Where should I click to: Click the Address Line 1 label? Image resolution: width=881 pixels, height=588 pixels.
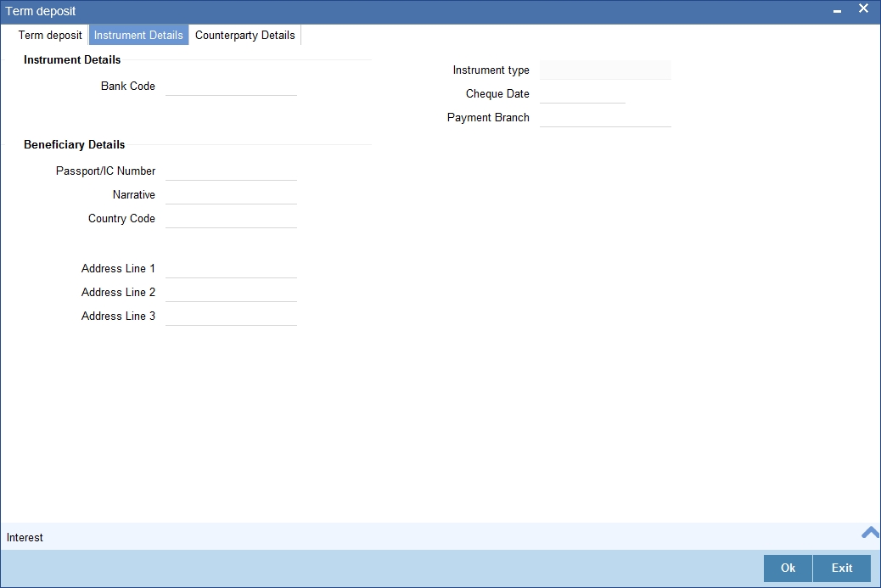click(x=118, y=268)
